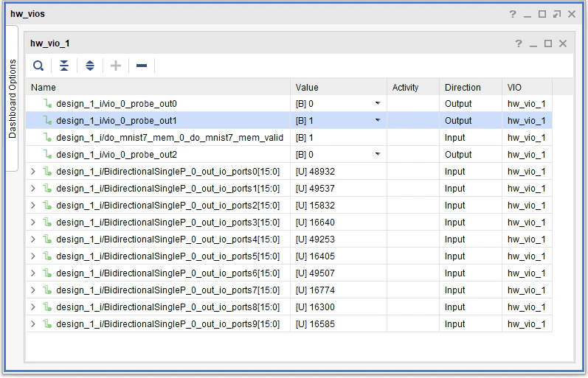The image size is (588, 378).
Task: Open help for hw_vio_1 panel
Action: point(519,43)
